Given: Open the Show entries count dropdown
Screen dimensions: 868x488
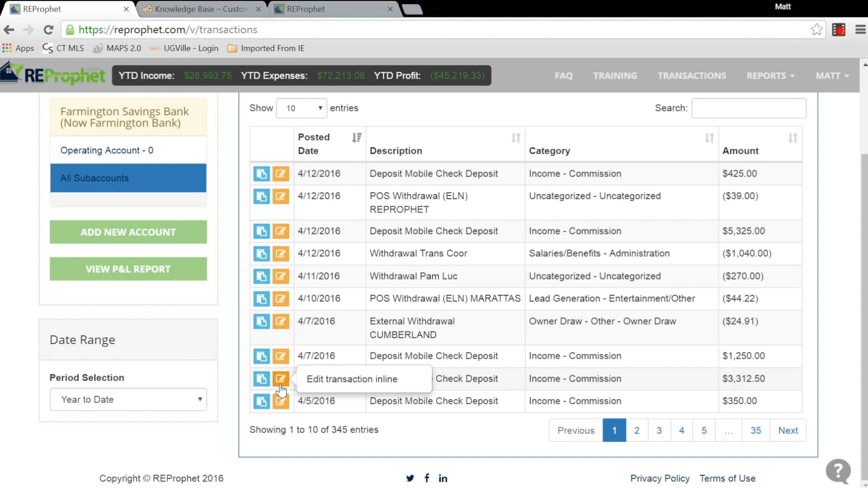Looking at the screenshot, I should [x=302, y=108].
